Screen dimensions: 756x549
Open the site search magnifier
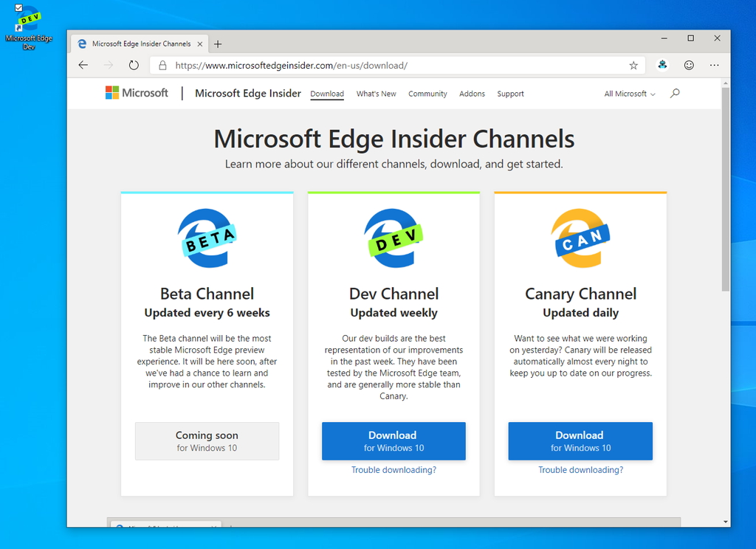pos(674,93)
